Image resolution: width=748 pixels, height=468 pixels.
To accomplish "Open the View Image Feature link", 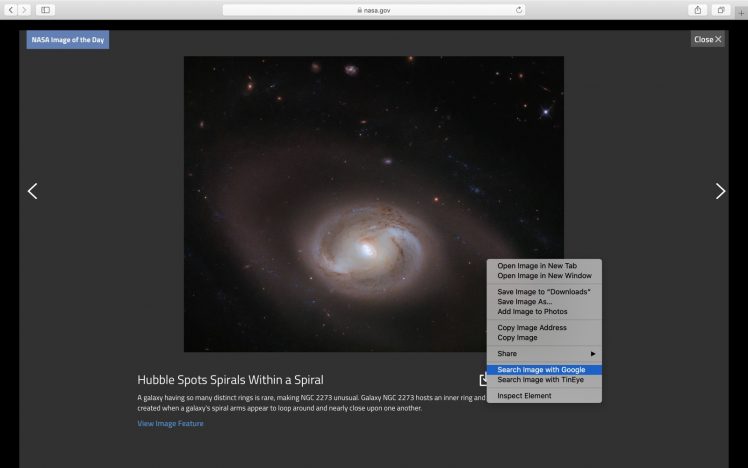I will click(170, 424).
